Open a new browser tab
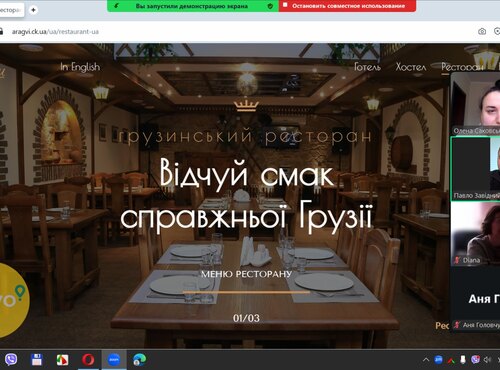500x370 pixels. [33, 10]
